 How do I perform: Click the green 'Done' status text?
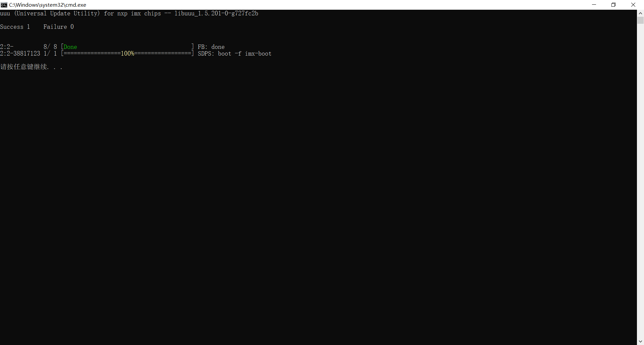coord(70,47)
